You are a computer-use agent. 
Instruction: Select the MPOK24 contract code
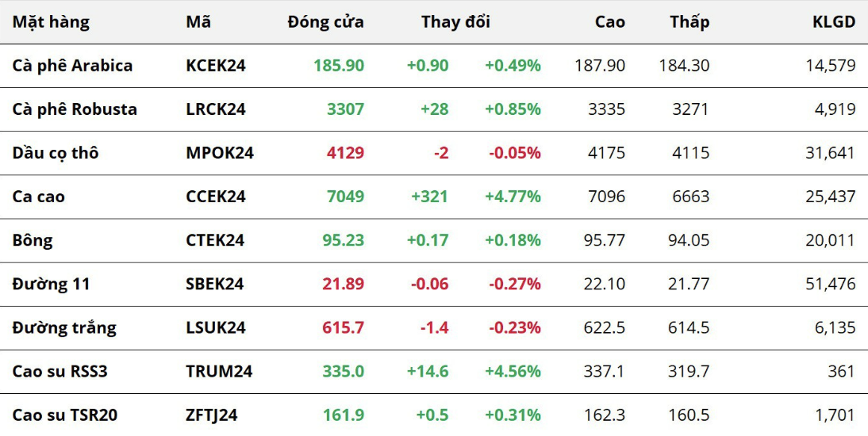point(220,153)
